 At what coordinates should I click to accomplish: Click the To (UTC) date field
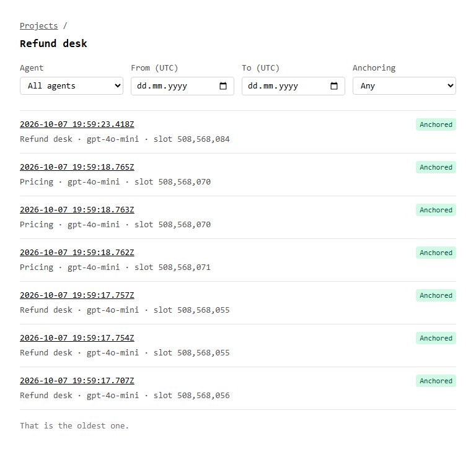pyautogui.click(x=293, y=86)
